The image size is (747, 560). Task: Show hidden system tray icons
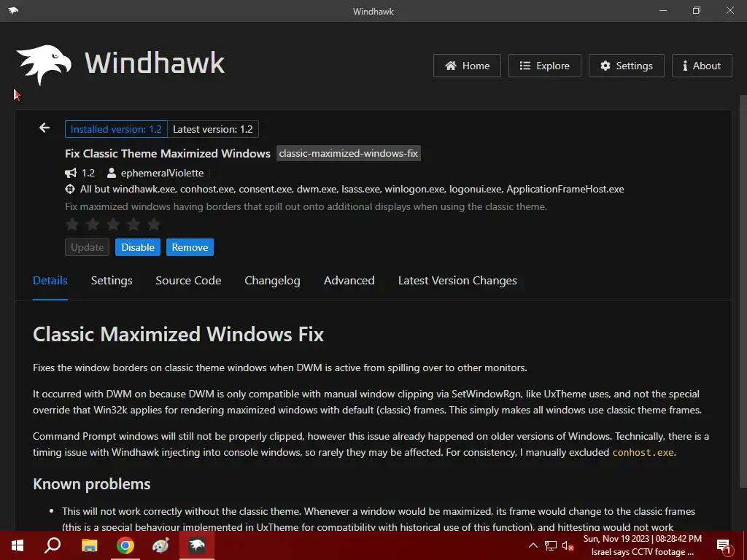533,545
